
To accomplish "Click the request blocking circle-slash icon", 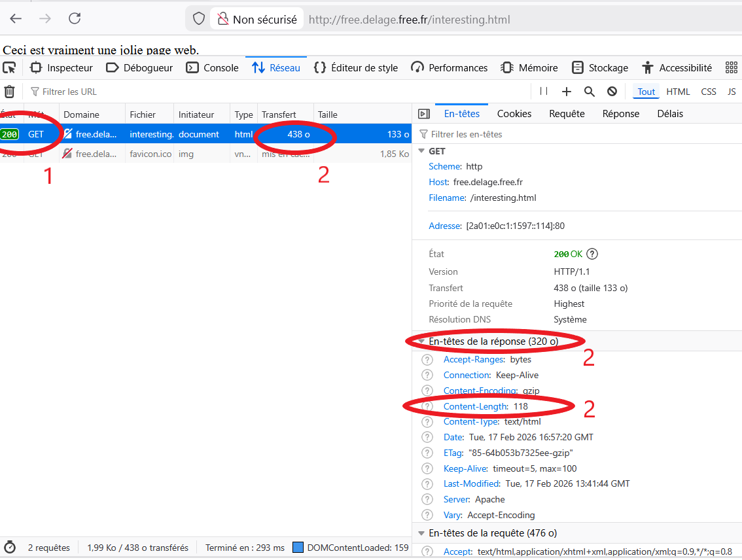I will pos(612,92).
